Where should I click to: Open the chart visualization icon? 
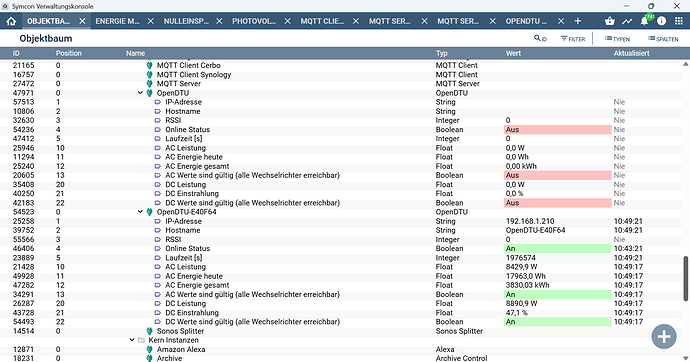coord(627,21)
